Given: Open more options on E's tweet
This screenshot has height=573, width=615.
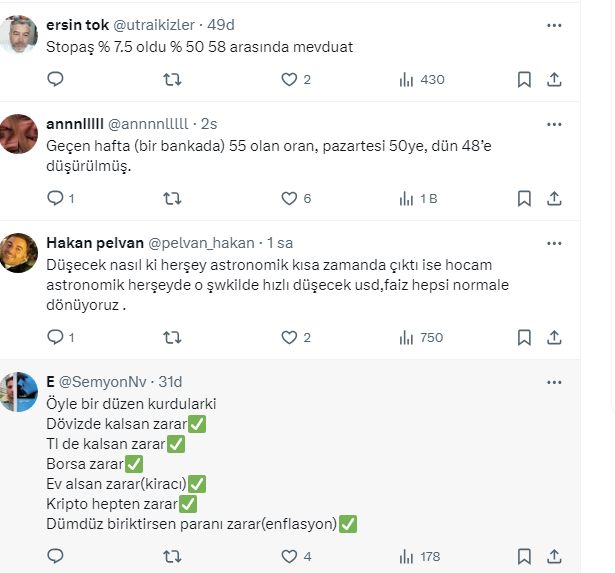Looking at the screenshot, I should pos(554,382).
